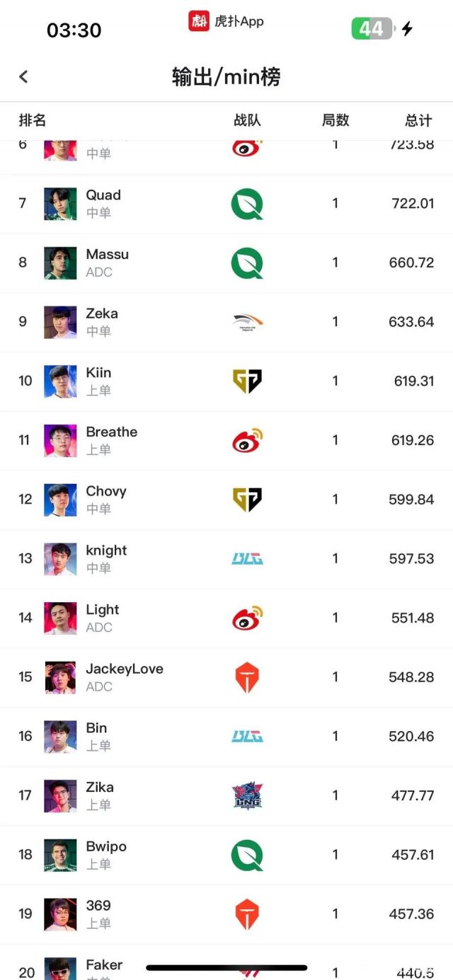Tap the 总计 column header

coord(418,120)
